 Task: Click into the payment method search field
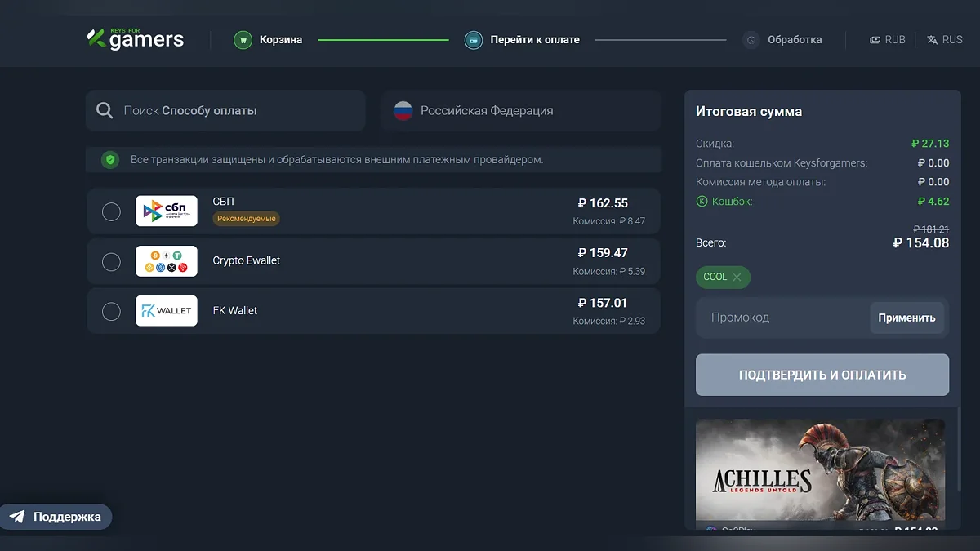point(225,110)
